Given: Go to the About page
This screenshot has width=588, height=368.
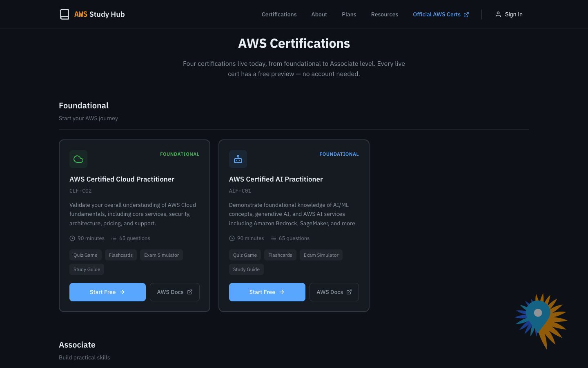Looking at the screenshot, I should (319, 14).
